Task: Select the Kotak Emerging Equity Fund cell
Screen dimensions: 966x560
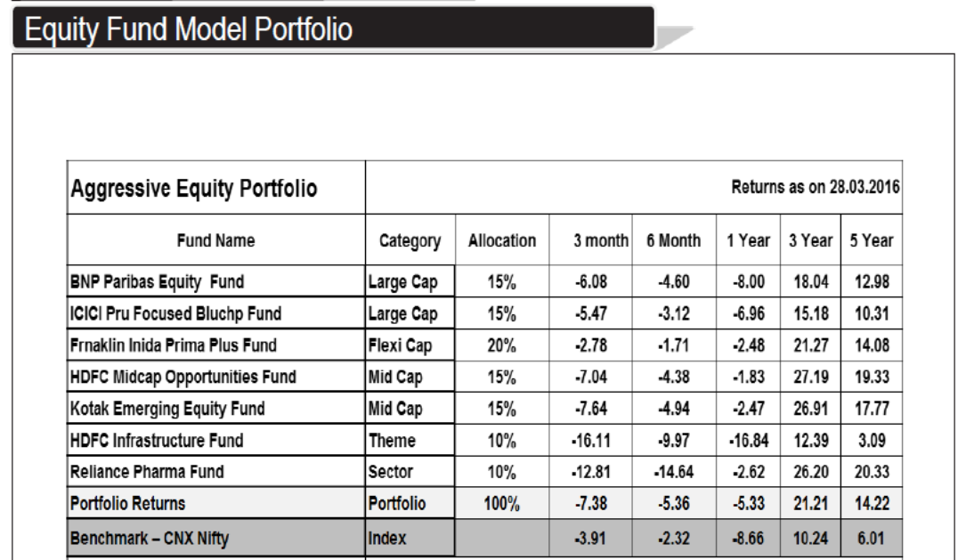Action: pyautogui.click(x=167, y=409)
